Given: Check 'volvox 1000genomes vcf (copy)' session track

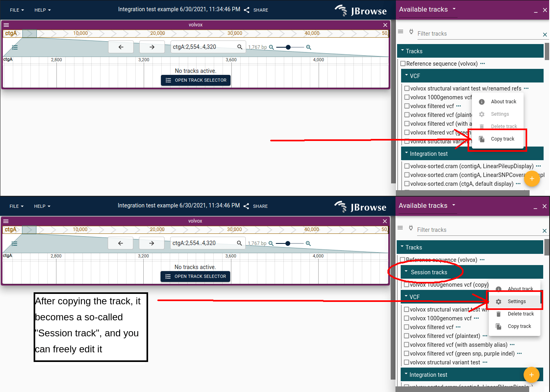Looking at the screenshot, I should (x=406, y=285).
